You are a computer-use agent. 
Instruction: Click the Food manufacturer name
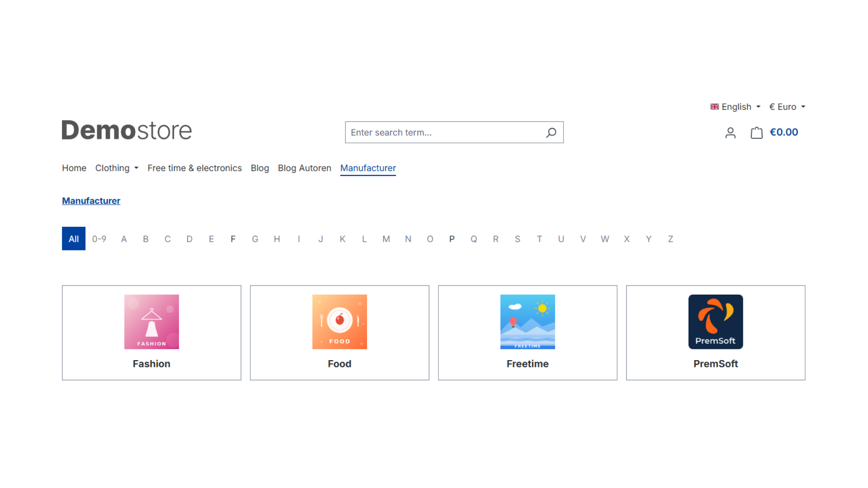[x=340, y=364]
